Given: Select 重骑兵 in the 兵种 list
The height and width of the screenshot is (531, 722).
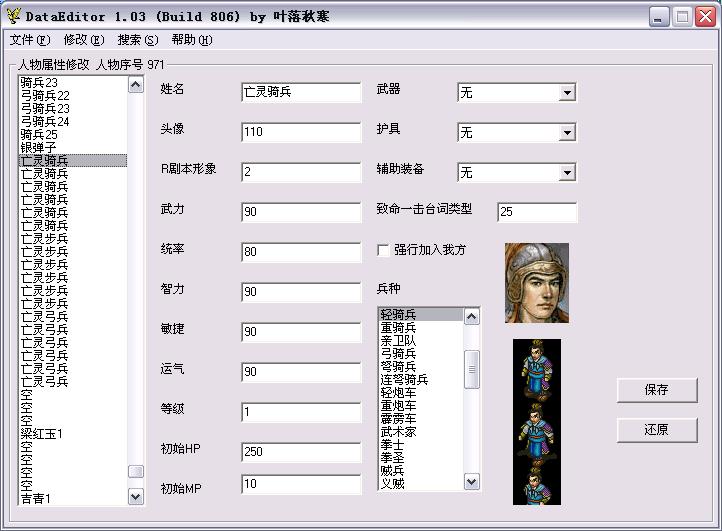Looking at the screenshot, I should [398, 328].
